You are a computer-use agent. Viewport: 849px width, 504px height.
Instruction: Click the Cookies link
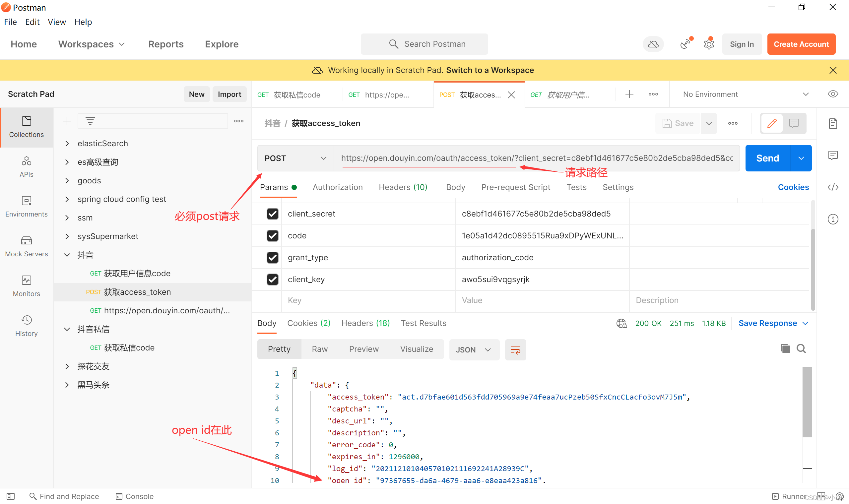(x=793, y=187)
